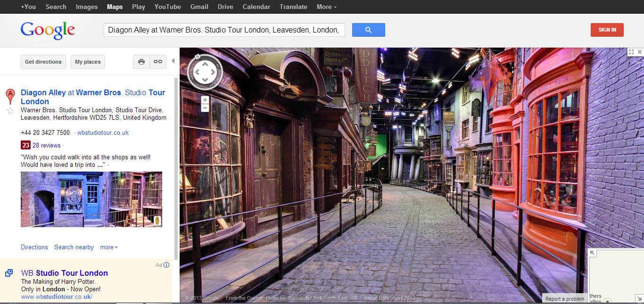Click the Diagon Alley storefront thumbnail
Screen dimensions: 644x304
[x=91, y=199]
